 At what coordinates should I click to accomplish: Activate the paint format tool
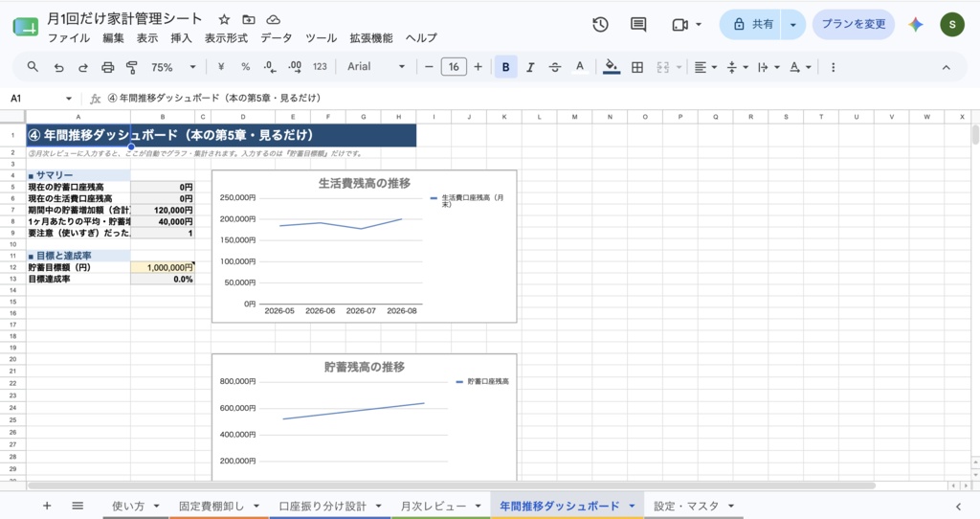132,67
